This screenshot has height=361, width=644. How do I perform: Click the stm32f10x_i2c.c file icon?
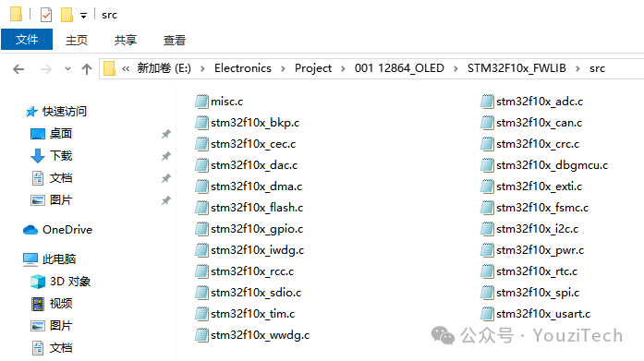pos(487,229)
